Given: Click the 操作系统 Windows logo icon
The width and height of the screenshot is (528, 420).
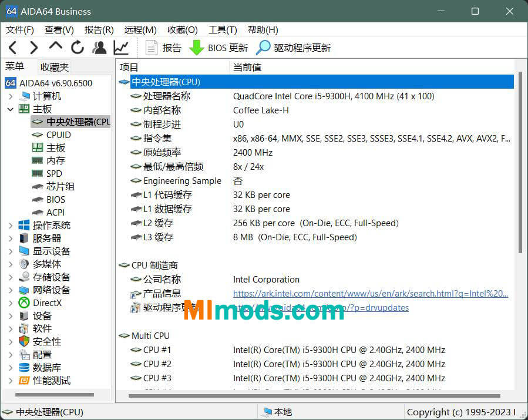Looking at the screenshot, I should pyautogui.click(x=24, y=225).
